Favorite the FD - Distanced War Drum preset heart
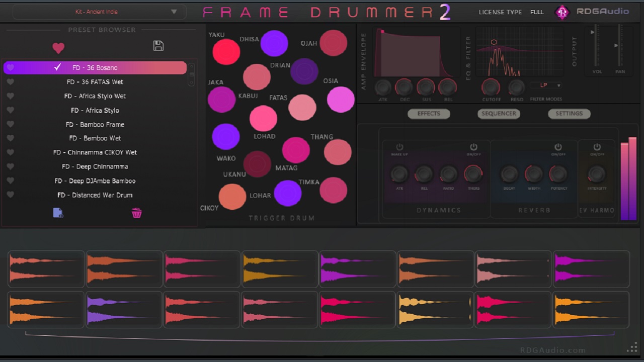 tap(10, 194)
